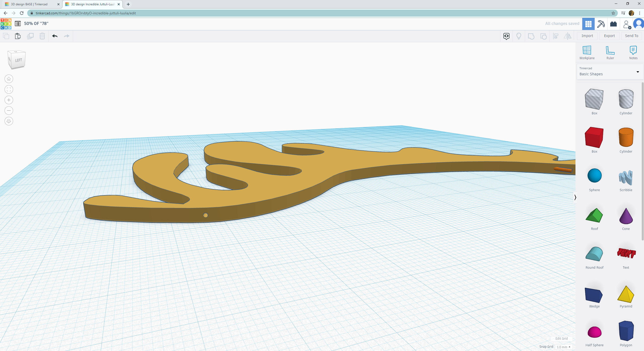The image size is (644, 351).
Task: Click the undo arrow
Action: pos(55,36)
